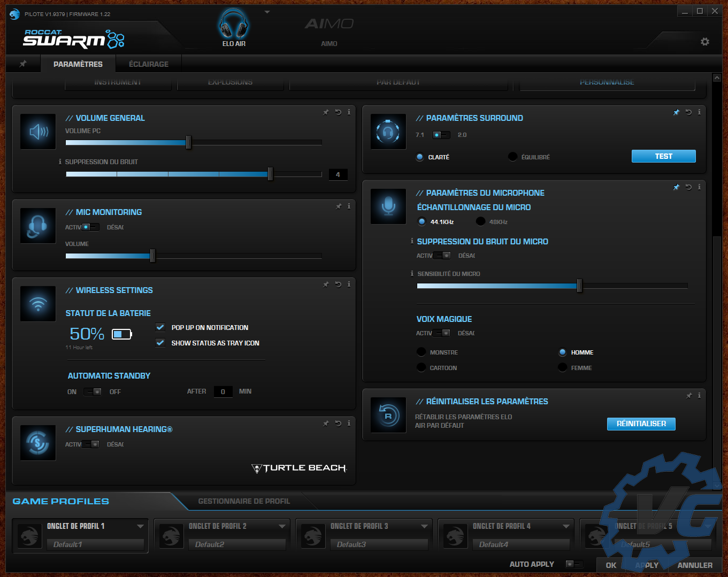The height and width of the screenshot is (577, 728).
Task: Open the Onglet de Profil 3 dropdown arrow
Action: (x=424, y=526)
